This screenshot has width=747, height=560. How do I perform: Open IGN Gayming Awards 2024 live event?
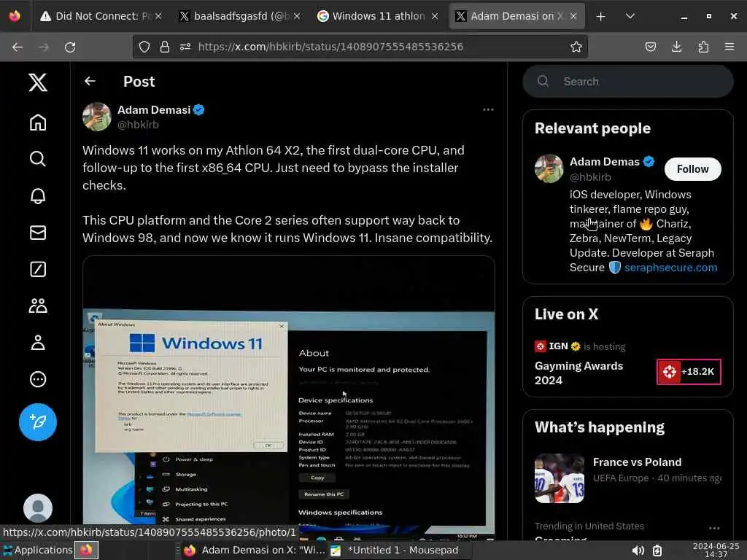[x=628, y=363]
